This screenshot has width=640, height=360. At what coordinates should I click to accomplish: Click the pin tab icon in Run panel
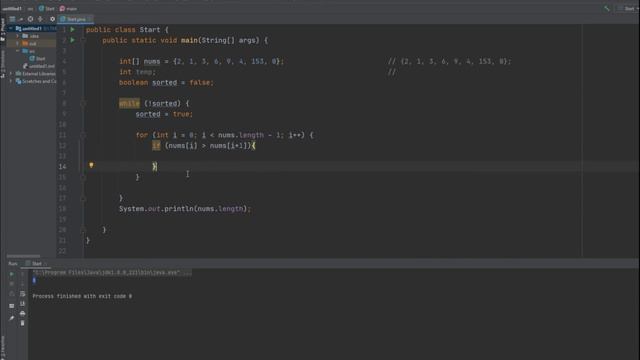[x=11, y=318]
